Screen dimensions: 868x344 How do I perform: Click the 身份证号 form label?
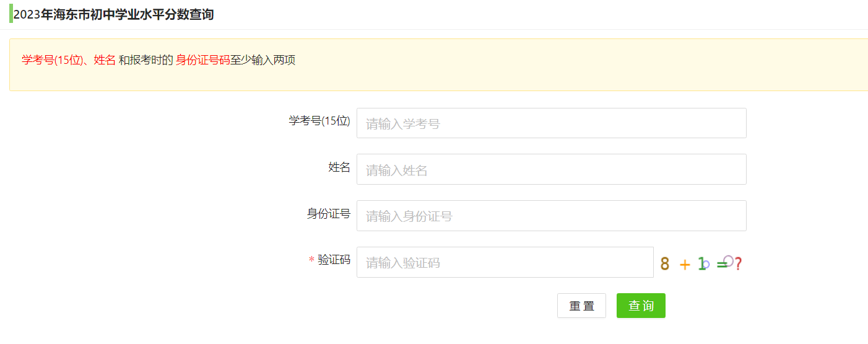[329, 214]
